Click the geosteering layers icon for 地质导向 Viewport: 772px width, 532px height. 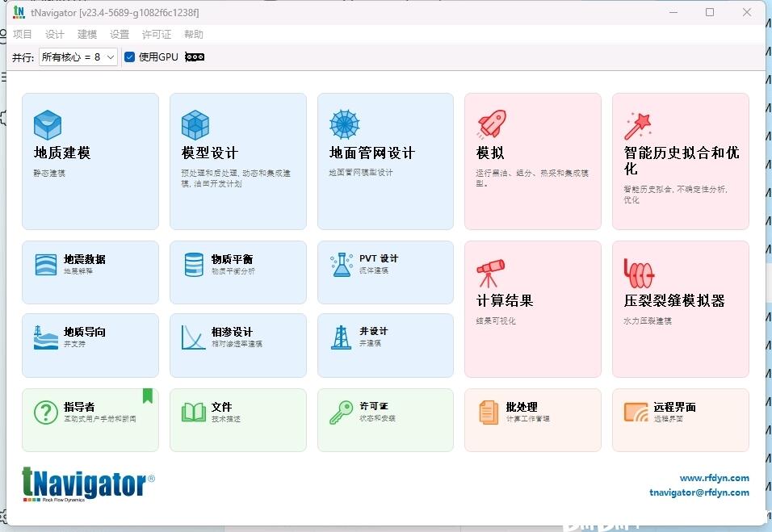(x=46, y=337)
